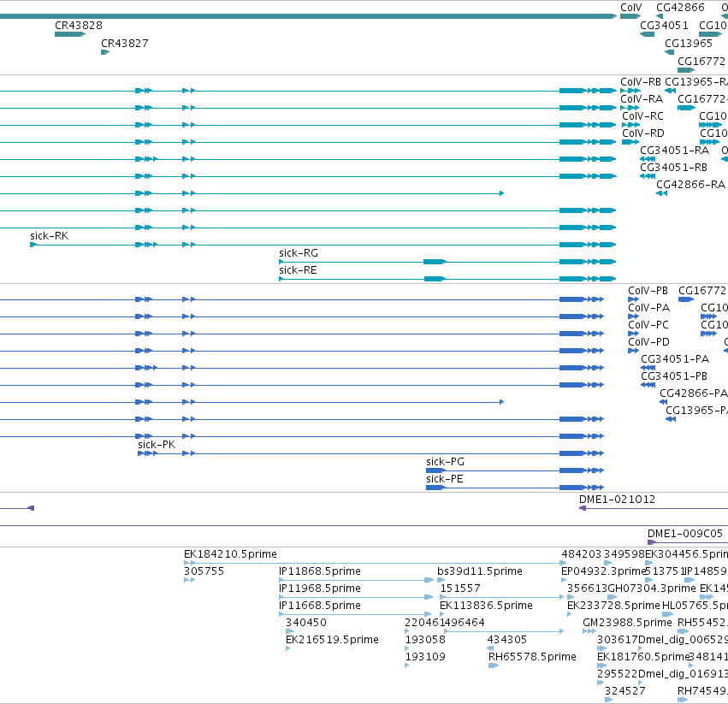
Task: Select the ColV-PC protein label
Action: tap(648, 326)
